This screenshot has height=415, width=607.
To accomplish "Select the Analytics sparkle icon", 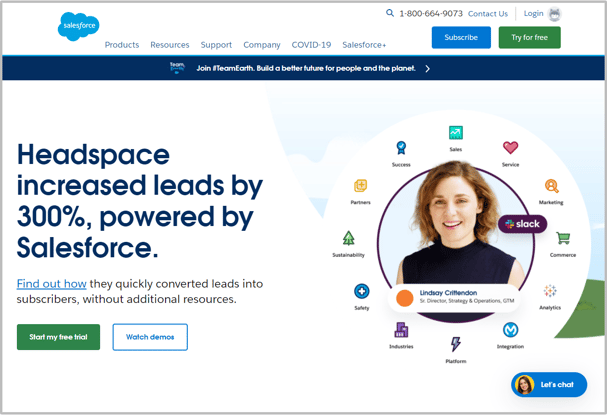I will (x=550, y=291).
